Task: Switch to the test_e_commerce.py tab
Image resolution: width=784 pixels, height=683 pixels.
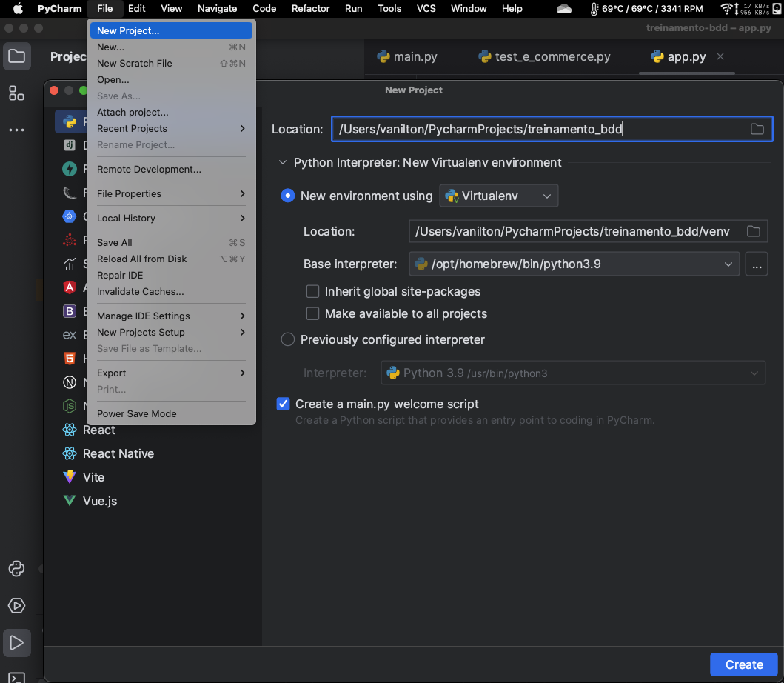Action: pyautogui.click(x=544, y=56)
